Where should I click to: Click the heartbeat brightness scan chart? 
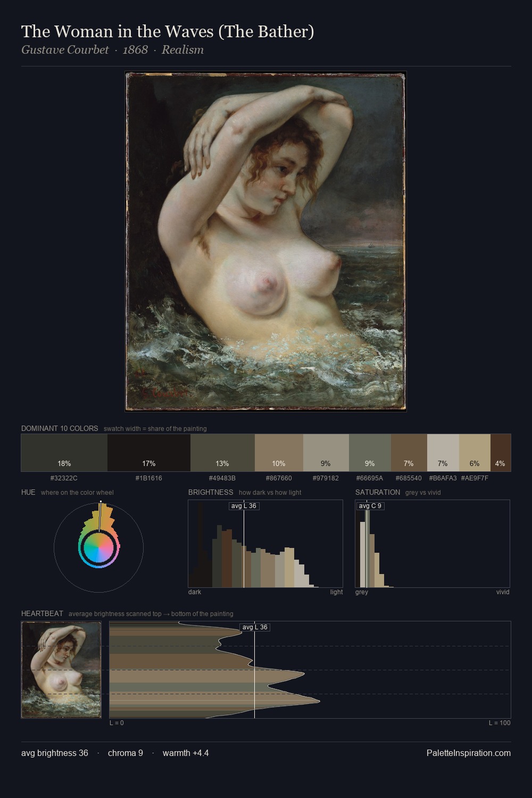click(310, 670)
